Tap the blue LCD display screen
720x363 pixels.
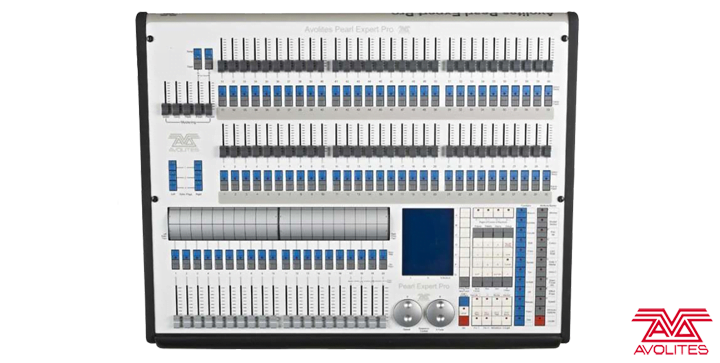pyautogui.click(x=428, y=242)
